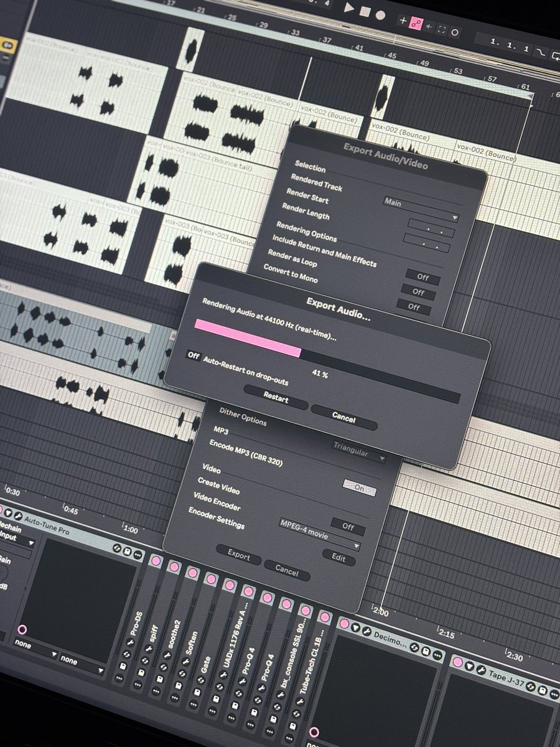Toggle Auto-Restart on drop-outs switch
The width and height of the screenshot is (560, 747).
tap(194, 355)
